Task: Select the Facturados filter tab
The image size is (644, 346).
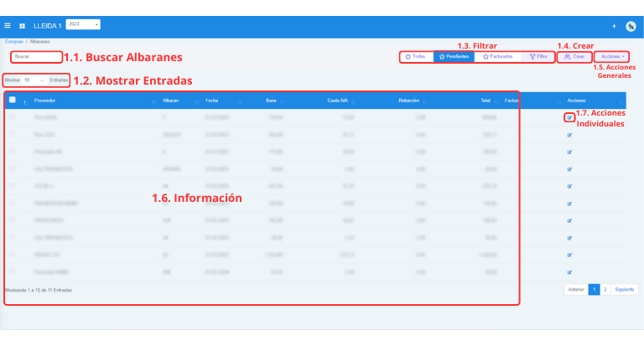Action: point(498,57)
